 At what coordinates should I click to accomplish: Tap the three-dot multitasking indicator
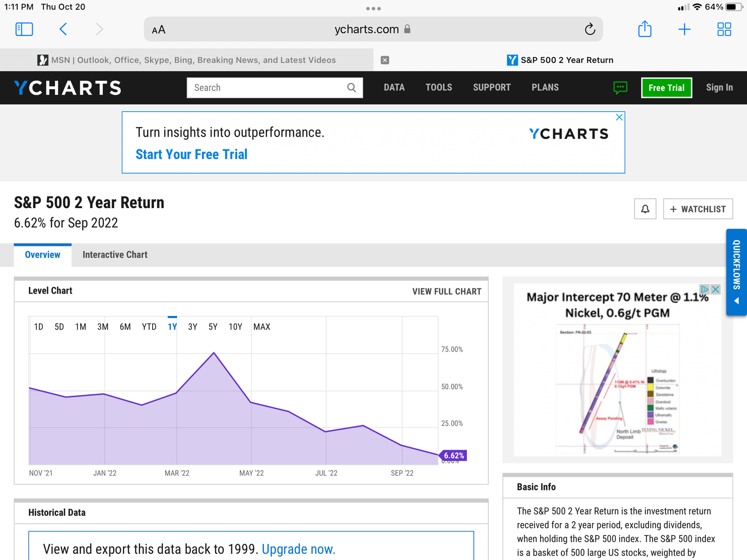click(373, 8)
